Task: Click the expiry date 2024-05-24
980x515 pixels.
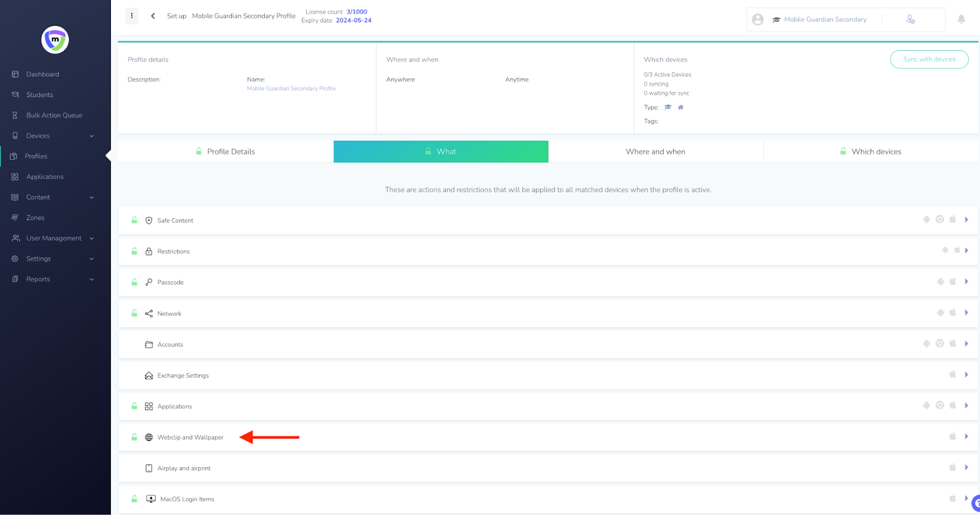Action: 353,20
